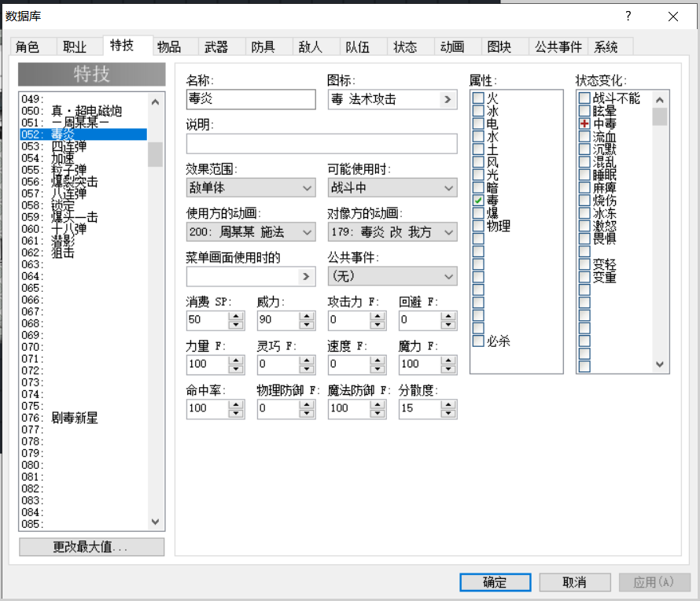Increase 物理防御 F with the up arrow
This screenshot has height=601, width=700.
coord(306,404)
